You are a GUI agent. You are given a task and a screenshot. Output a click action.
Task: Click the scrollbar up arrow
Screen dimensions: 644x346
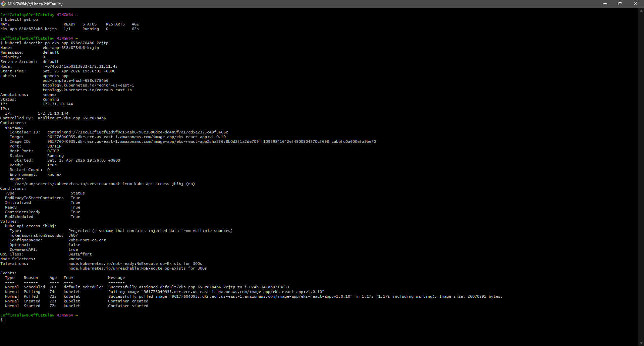[x=641, y=11]
